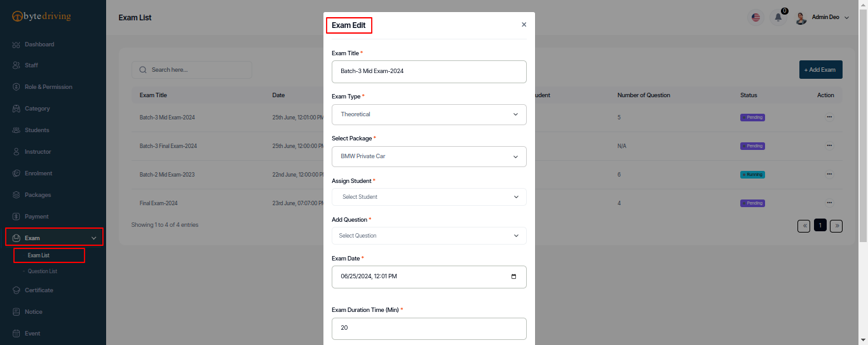Click the Final Exam-2024 title cell

pos(158,203)
